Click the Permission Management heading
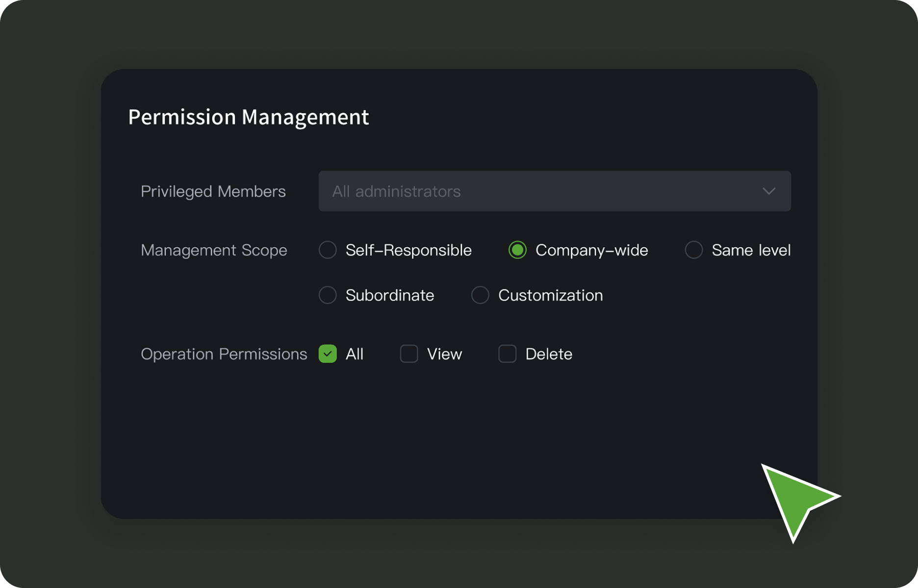The width and height of the screenshot is (918, 588). point(248,117)
